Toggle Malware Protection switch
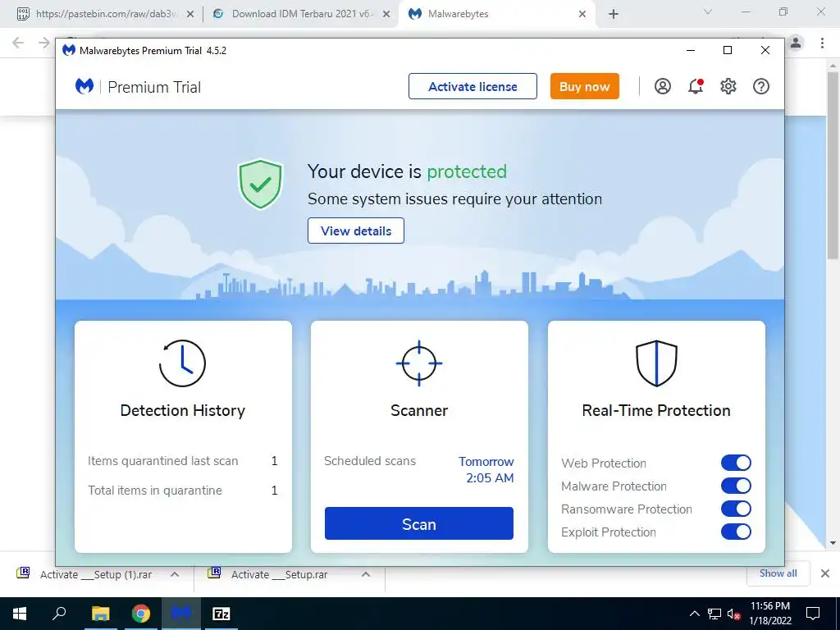 point(736,486)
